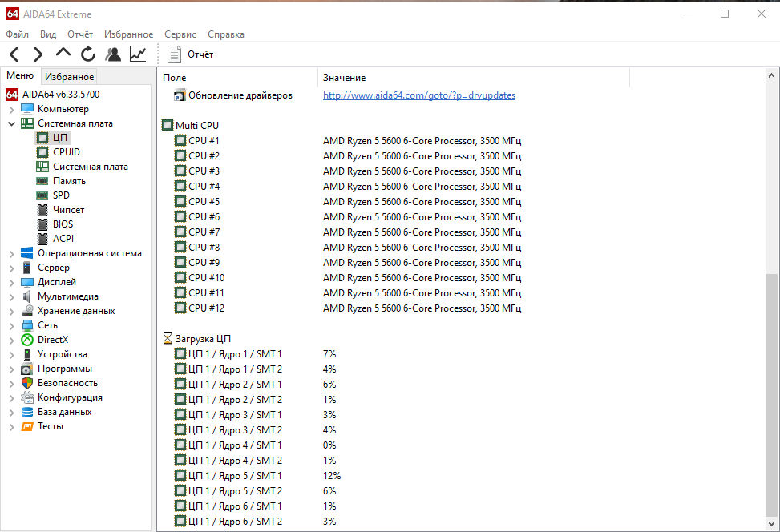Select the CPU #12 row

tap(347, 308)
